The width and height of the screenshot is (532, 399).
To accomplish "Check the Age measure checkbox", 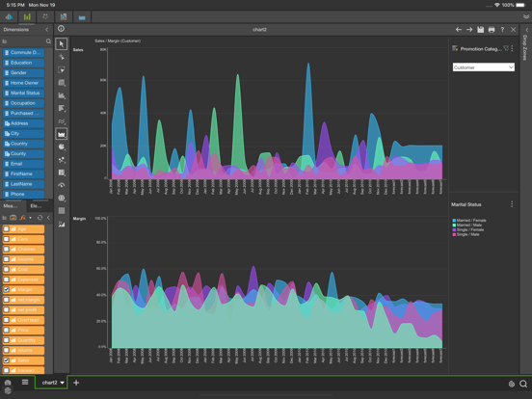I will click(x=6, y=229).
